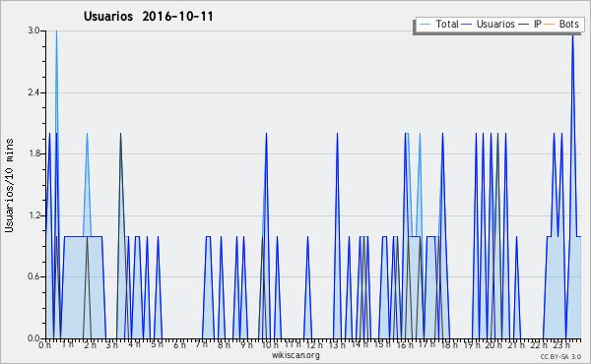Click the 0 h x-axis label

[44, 345]
